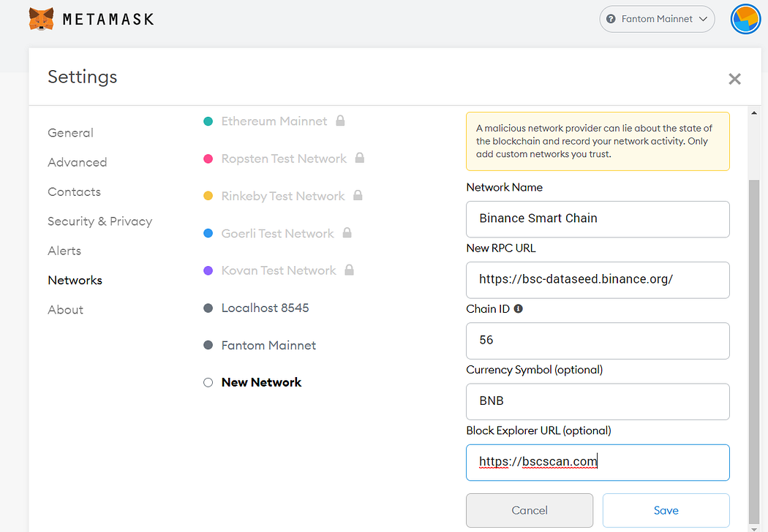
Task: Click the MetaMask fox logo
Action: tap(42, 19)
